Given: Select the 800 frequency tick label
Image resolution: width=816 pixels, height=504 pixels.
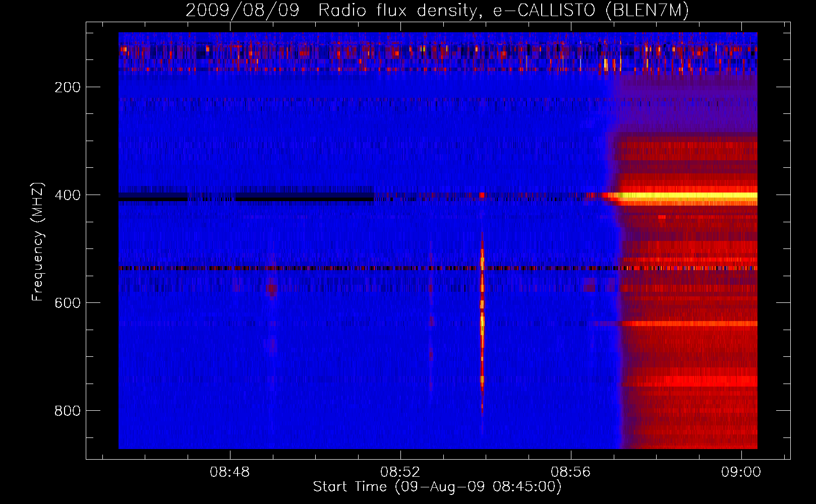Looking at the screenshot, I should point(68,411).
